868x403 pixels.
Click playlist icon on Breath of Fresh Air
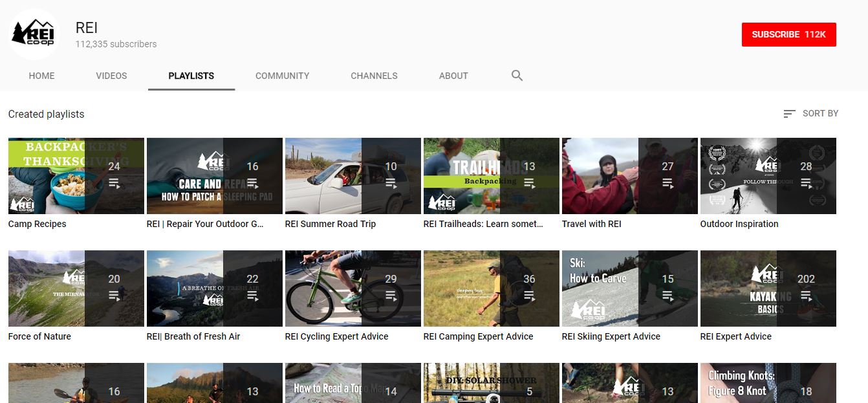click(252, 296)
